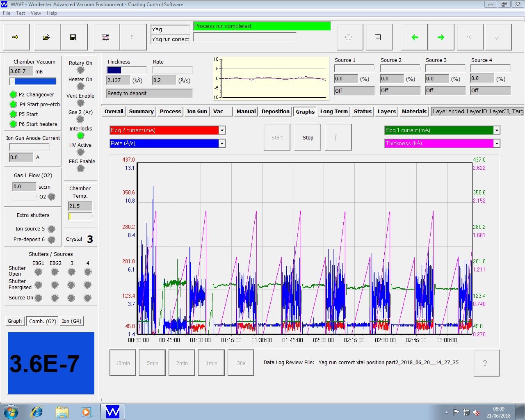The height and width of the screenshot is (420, 525).
Task: Click the graph chart toolbar icon
Action: (105, 37)
